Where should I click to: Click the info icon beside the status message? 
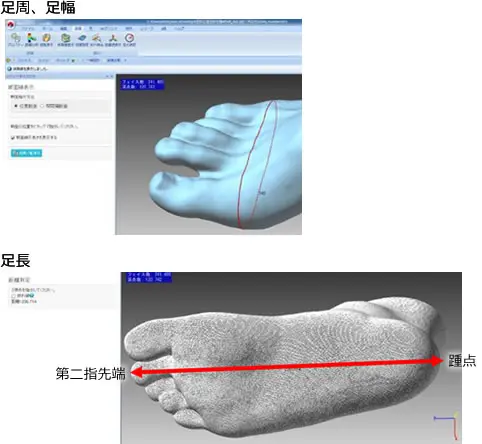pos(10,68)
